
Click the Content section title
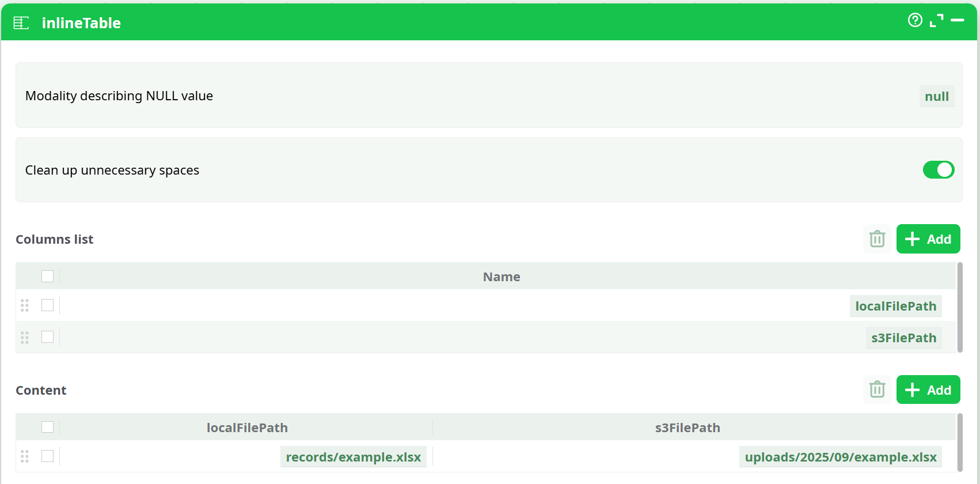41,390
